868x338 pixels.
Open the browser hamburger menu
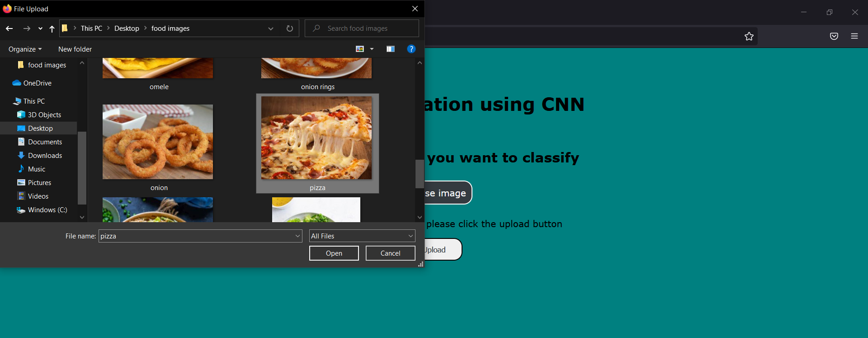click(x=854, y=36)
